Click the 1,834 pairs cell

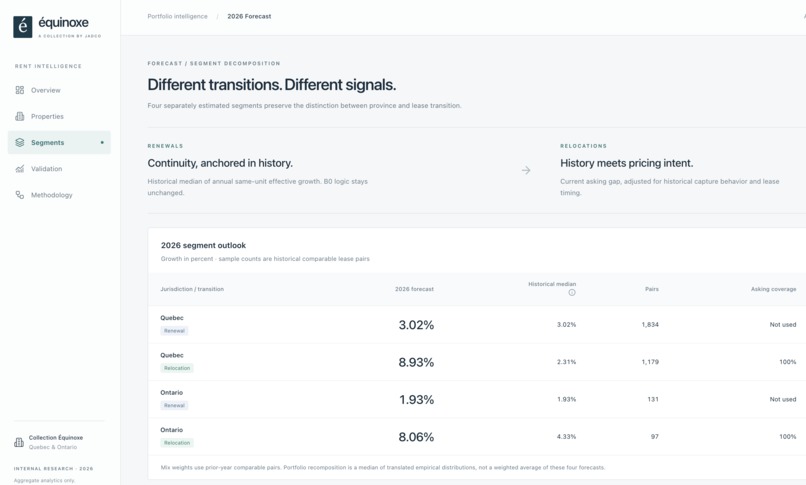650,325
